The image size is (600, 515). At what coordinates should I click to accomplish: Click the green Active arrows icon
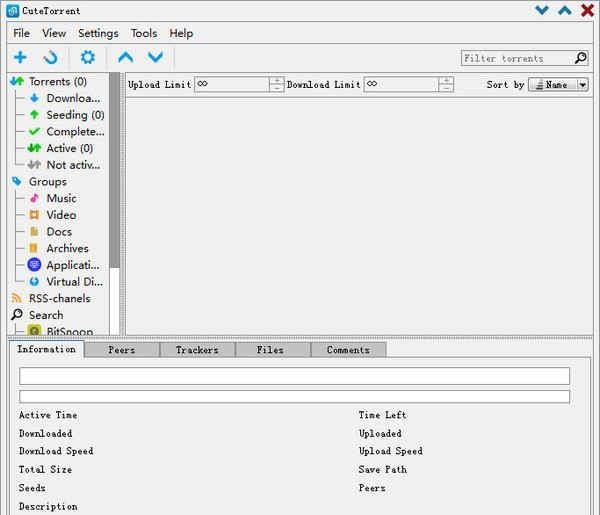point(34,148)
